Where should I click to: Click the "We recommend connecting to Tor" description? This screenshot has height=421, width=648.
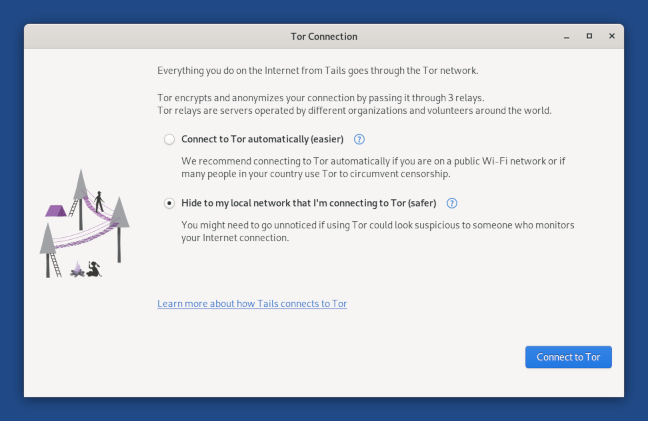(x=373, y=167)
